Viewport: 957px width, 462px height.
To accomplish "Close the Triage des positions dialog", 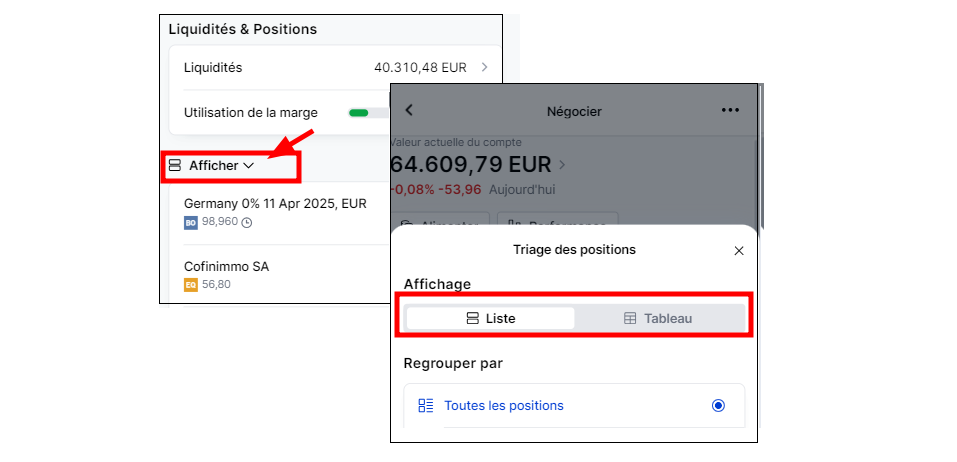I will (739, 251).
